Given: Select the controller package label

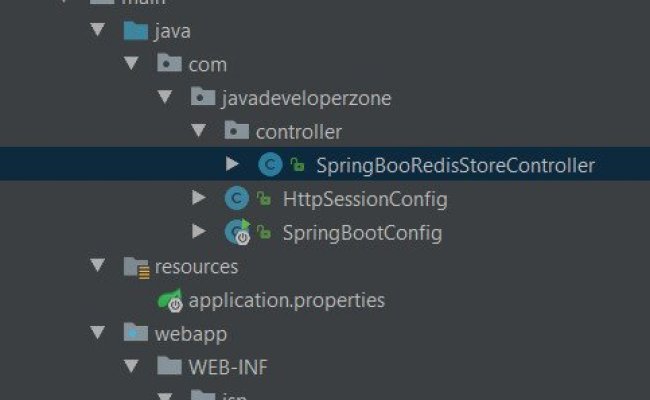Looking at the screenshot, I should pos(299,132).
